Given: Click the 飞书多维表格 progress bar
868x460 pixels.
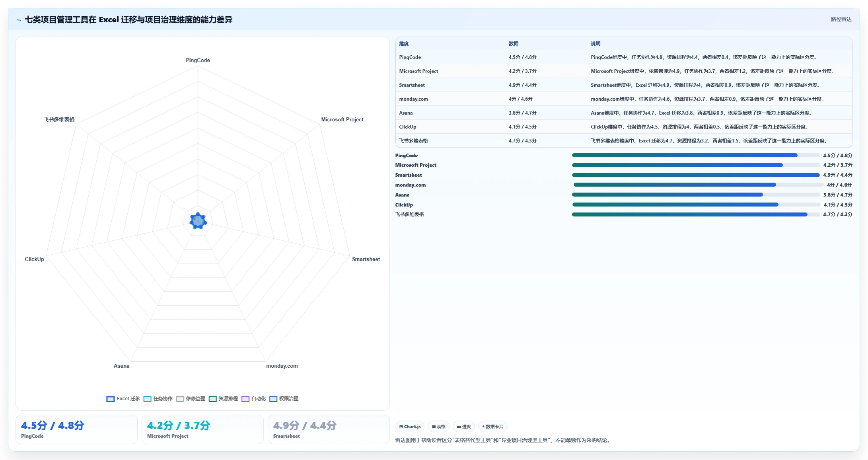Looking at the screenshot, I should [x=696, y=214].
